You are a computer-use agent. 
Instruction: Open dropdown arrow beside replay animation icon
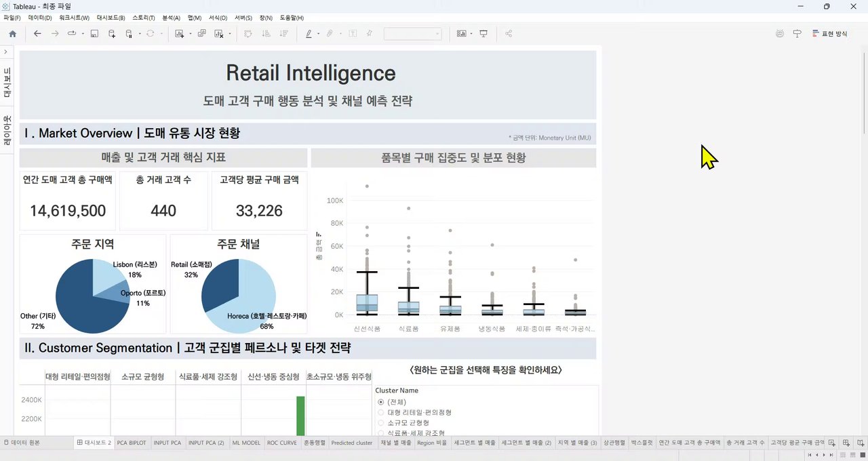pyautogui.click(x=83, y=33)
